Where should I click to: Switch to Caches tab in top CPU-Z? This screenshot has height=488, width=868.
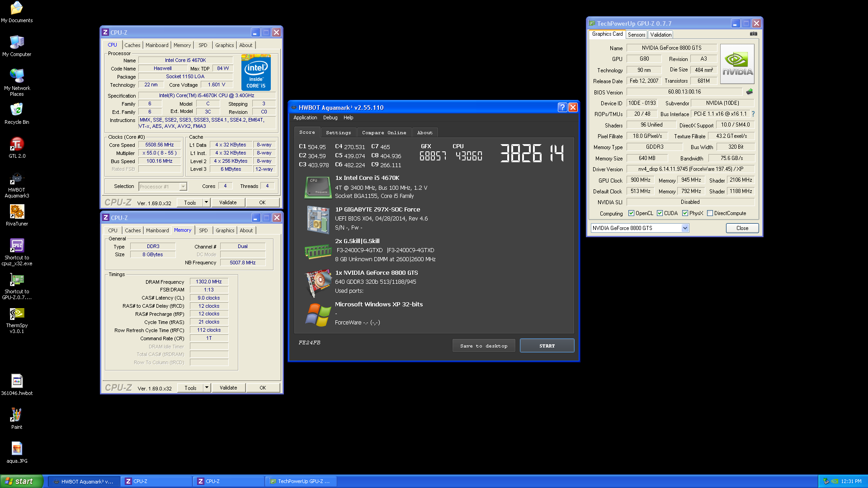tap(132, 45)
